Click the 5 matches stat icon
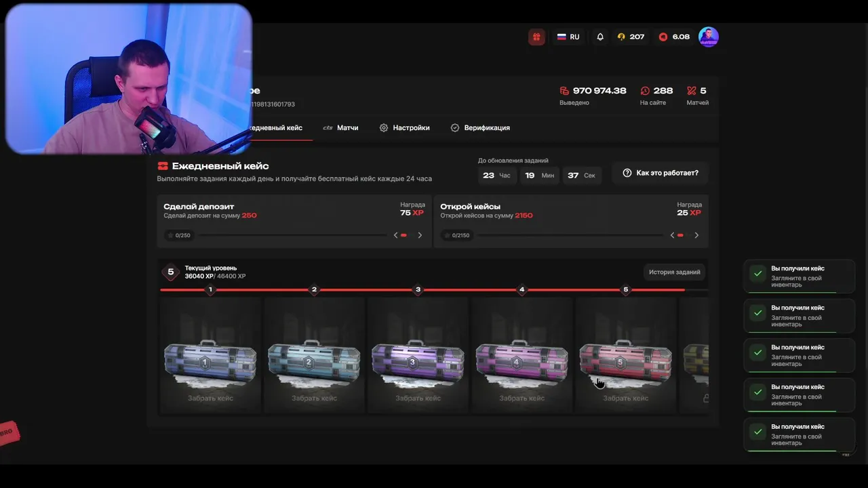The height and width of the screenshot is (488, 868). click(x=692, y=90)
